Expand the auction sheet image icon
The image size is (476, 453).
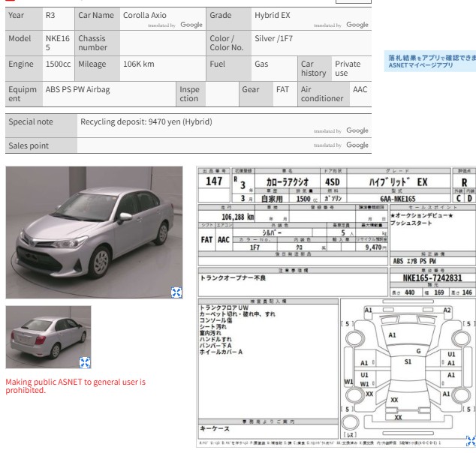pyautogui.click(x=471, y=441)
